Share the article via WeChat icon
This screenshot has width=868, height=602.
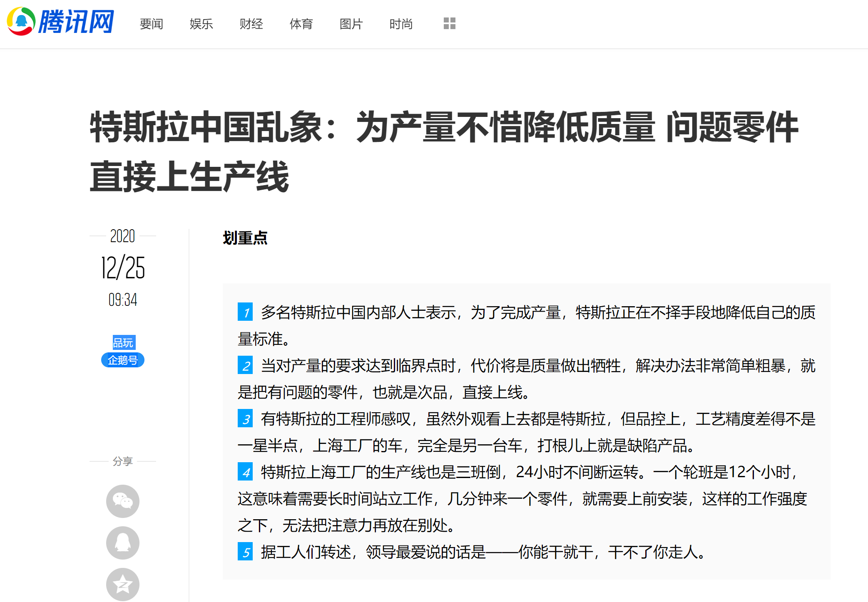tap(123, 501)
